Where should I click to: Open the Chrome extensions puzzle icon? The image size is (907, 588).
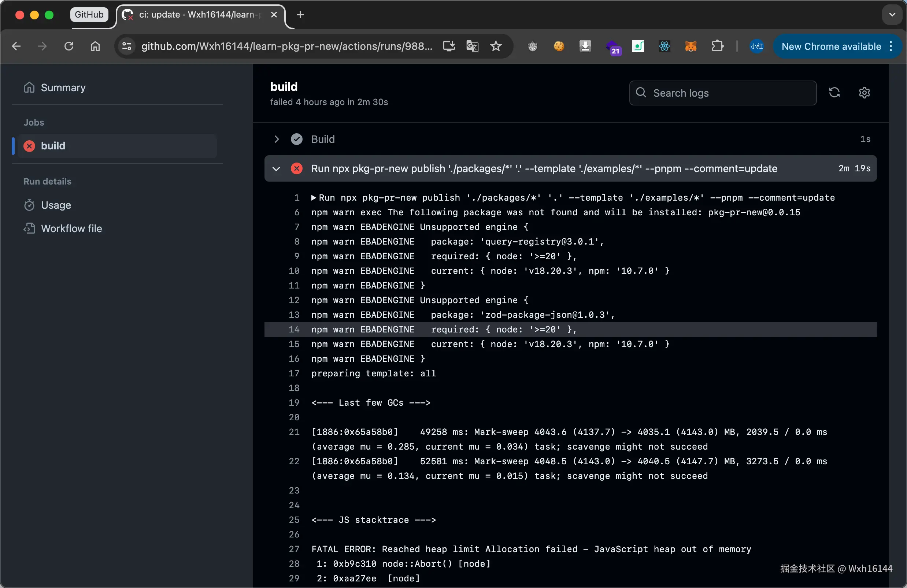click(x=717, y=46)
